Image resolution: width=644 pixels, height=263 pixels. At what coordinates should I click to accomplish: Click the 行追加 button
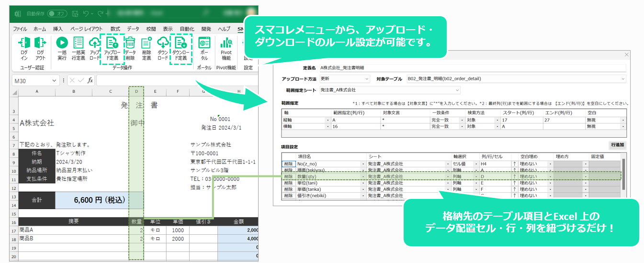[x=618, y=145]
